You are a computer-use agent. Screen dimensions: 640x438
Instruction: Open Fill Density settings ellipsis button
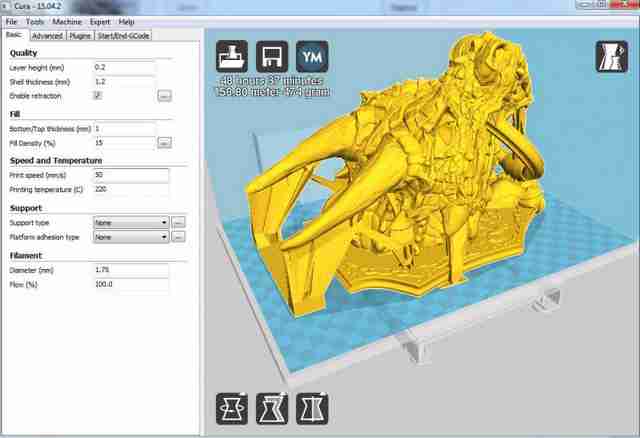pos(164,143)
